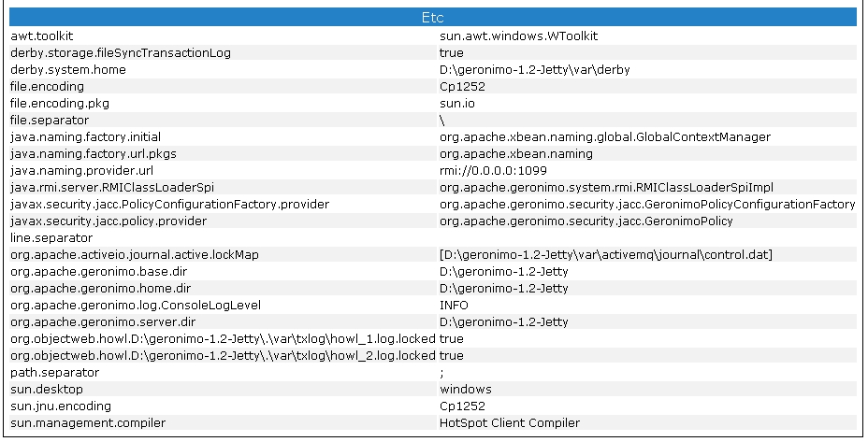Select the awt.toolkit property name
868x442 pixels.
tap(41, 36)
